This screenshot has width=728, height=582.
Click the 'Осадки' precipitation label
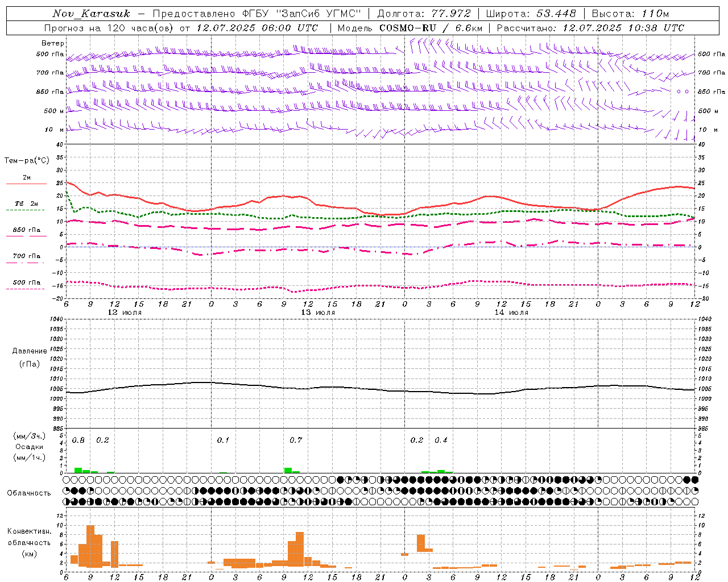tap(30, 447)
